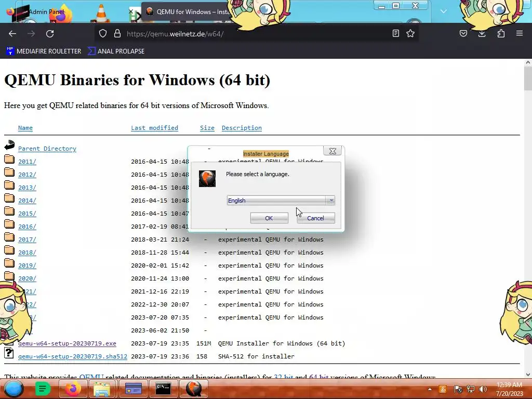Download qemu-w64-setup-20230719.exe
The image size is (532, 399).
pos(67,343)
